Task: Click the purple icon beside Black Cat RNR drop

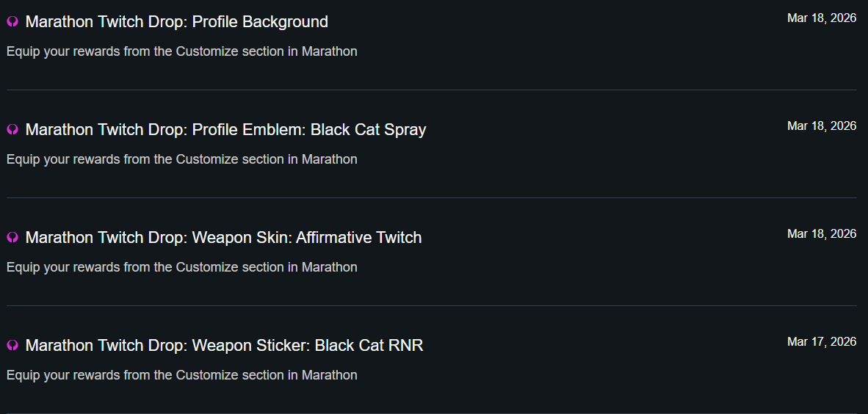Action: [12, 346]
